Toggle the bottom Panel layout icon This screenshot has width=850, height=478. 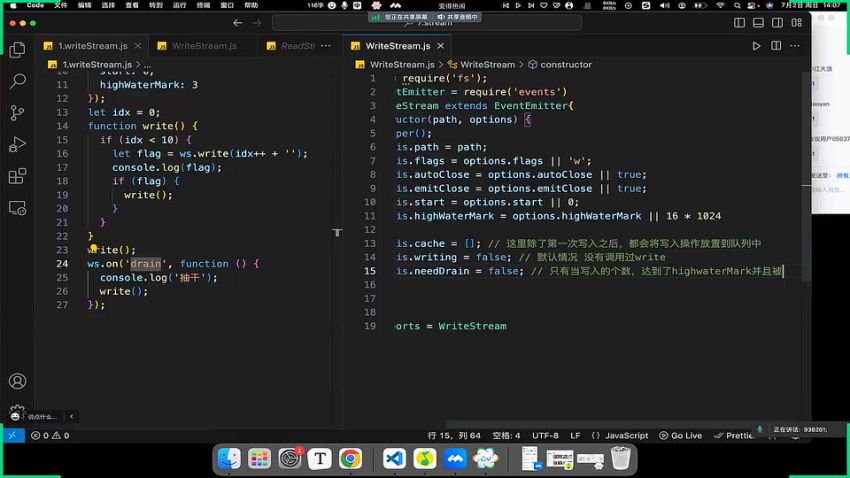tap(758, 23)
